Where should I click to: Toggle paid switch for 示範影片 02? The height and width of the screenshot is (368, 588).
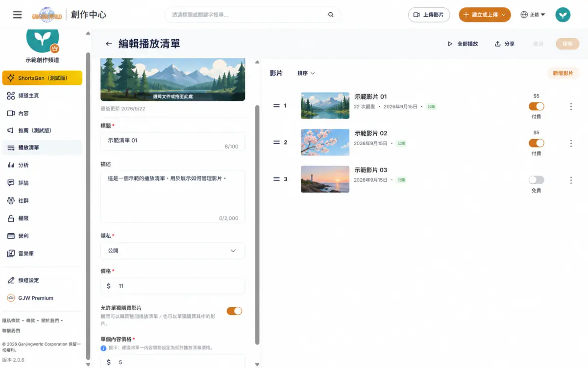(x=536, y=143)
